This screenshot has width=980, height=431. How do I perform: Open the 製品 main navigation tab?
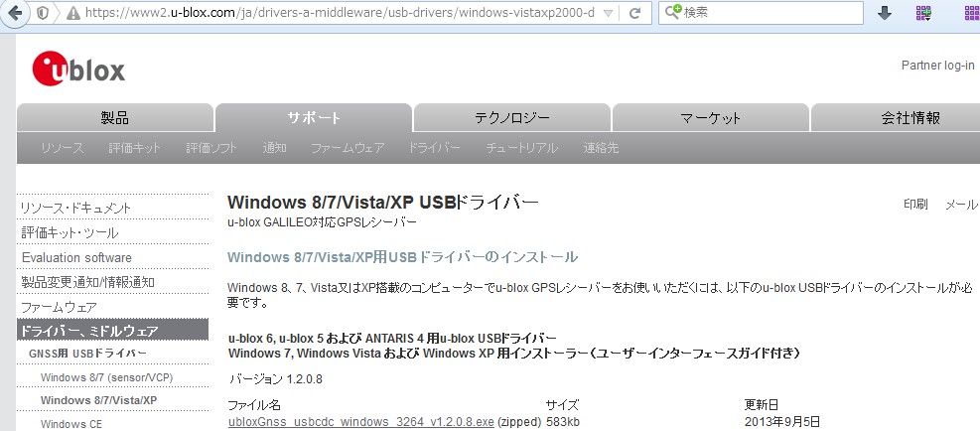(115, 117)
